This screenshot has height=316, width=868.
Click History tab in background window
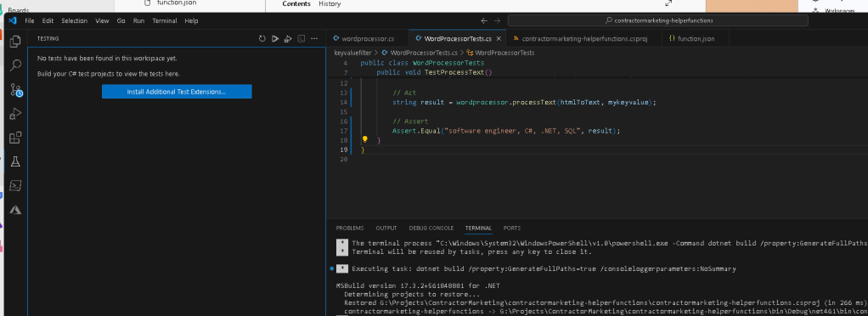[330, 4]
